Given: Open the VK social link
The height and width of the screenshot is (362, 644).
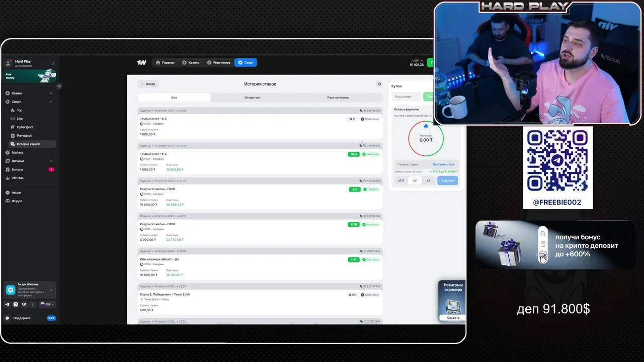Looking at the screenshot, I should [x=24, y=304].
